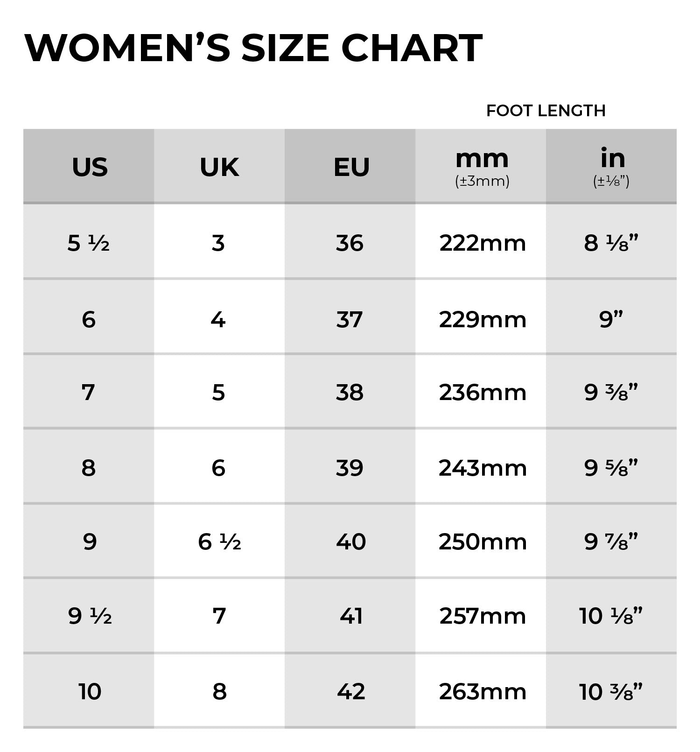Screen dimensions: 700x752
Task: Click the 10 ⅛" inches cell
Action: pos(611,616)
